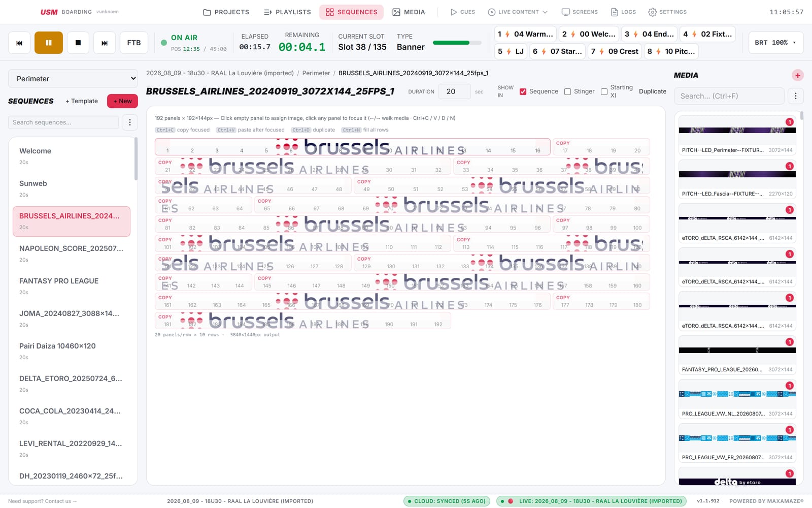Stop playback with the square button
This screenshot has height=508, width=812.
tap(78, 43)
